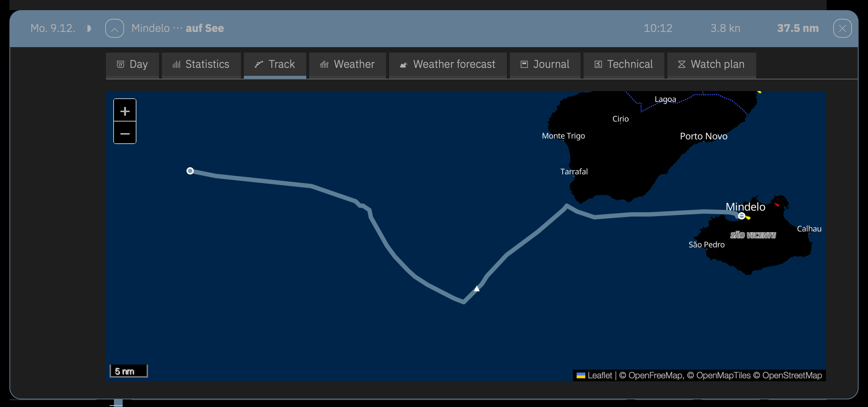Open the Watch plan tab
Screen dimensions: 868x407
pos(711,65)
